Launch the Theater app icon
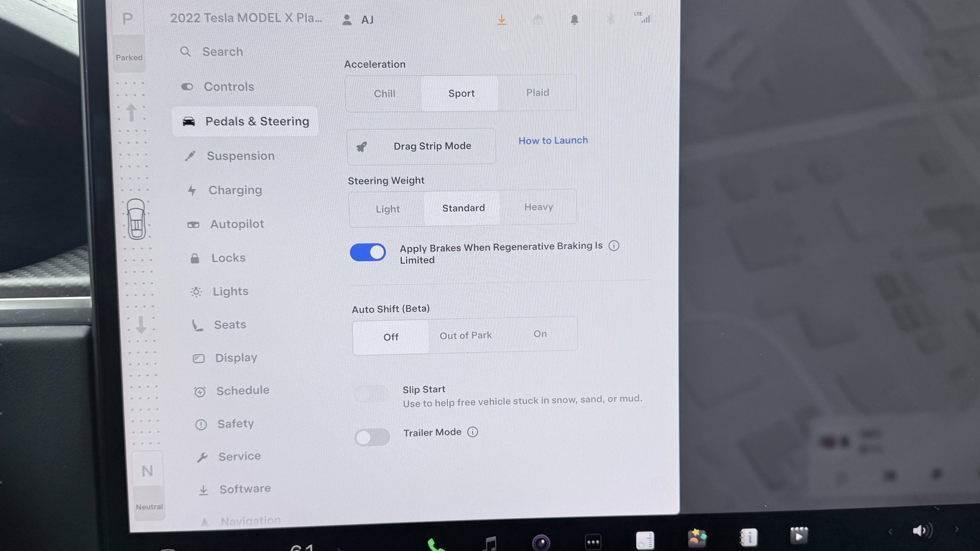Viewport: 980px width, 551px height. pyautogui.click(x=799, y=535)
